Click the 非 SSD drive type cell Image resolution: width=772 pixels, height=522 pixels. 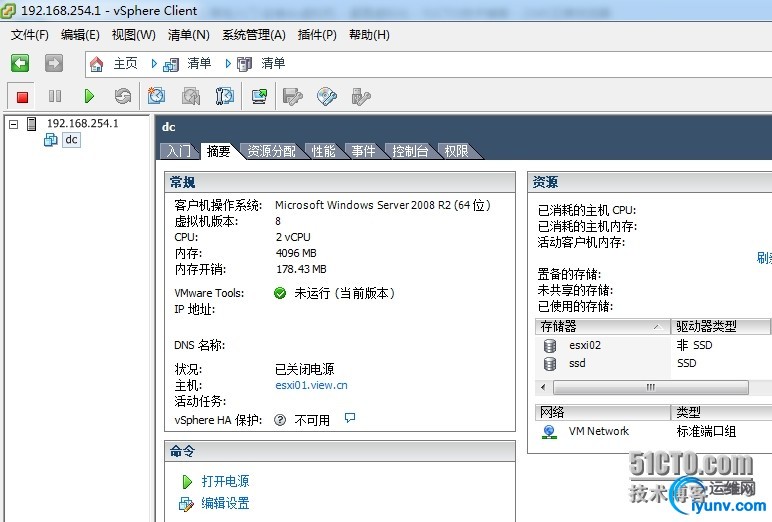(x=694, y=346)
